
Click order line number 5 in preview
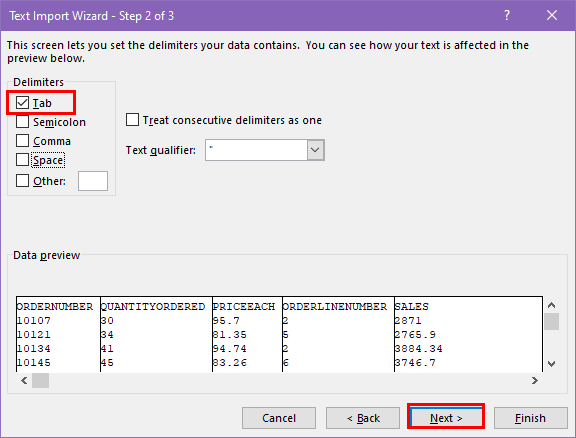click(286, 334)
